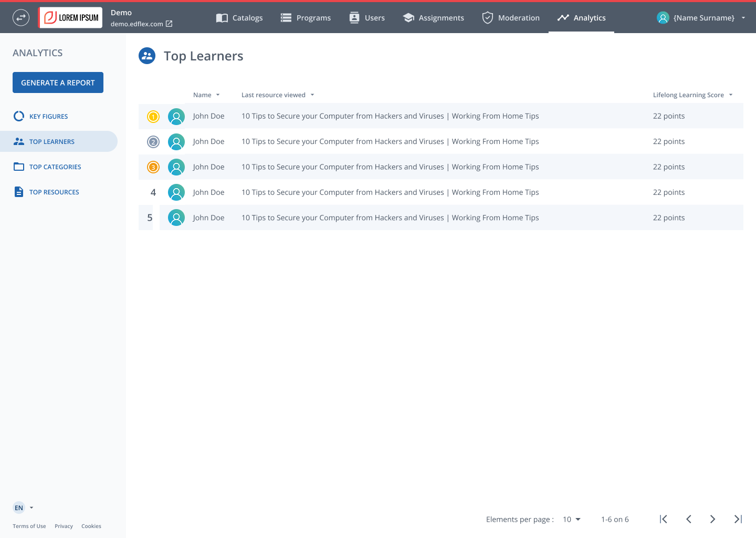Open the Users tab
Viewport: 756px width, 538px height.
pyautogui.click(x=367, y=18)
